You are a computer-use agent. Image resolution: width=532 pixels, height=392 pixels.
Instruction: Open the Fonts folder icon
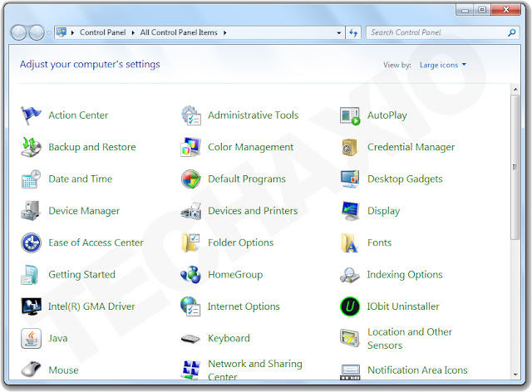point(349,243)
